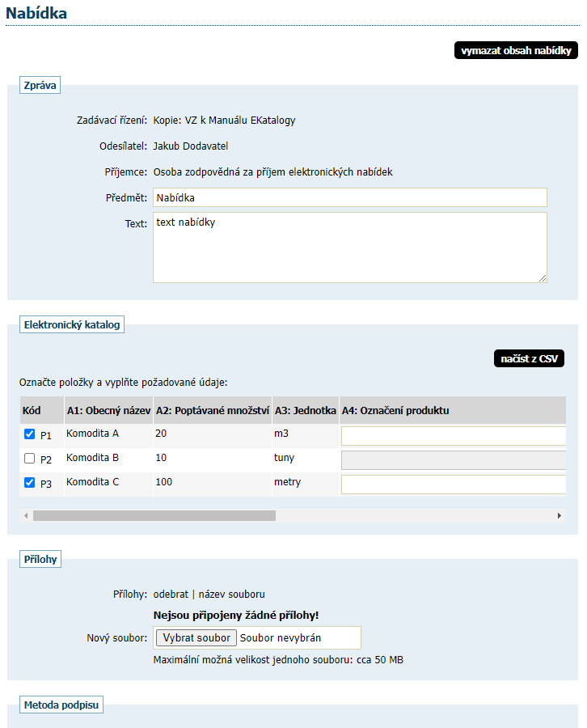The height and width of the screenshot is (728, 587).
Task: Click the 'Metoda podpisu' section label
Action: 61,705
